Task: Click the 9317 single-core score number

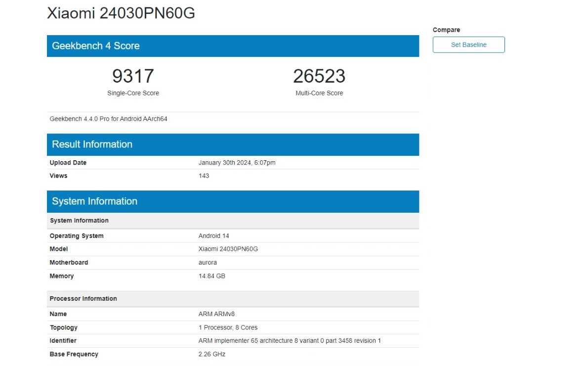Action: point(133,76)
